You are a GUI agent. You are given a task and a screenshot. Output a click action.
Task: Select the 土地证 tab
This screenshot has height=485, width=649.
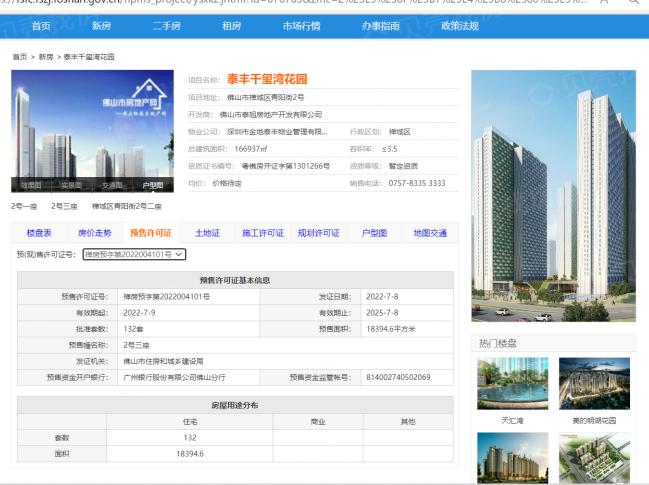pyautogui.click(x=207, y=233)
